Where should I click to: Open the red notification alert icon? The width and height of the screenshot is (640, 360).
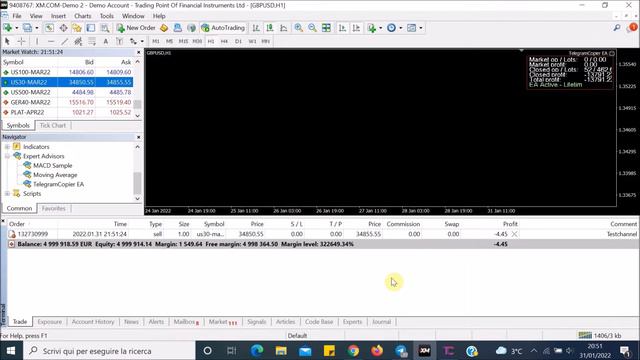pos(633,27)
